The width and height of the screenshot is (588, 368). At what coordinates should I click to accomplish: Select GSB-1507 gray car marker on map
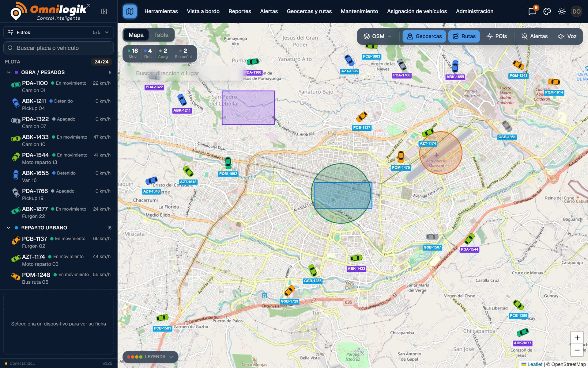(x=432, y=237)
